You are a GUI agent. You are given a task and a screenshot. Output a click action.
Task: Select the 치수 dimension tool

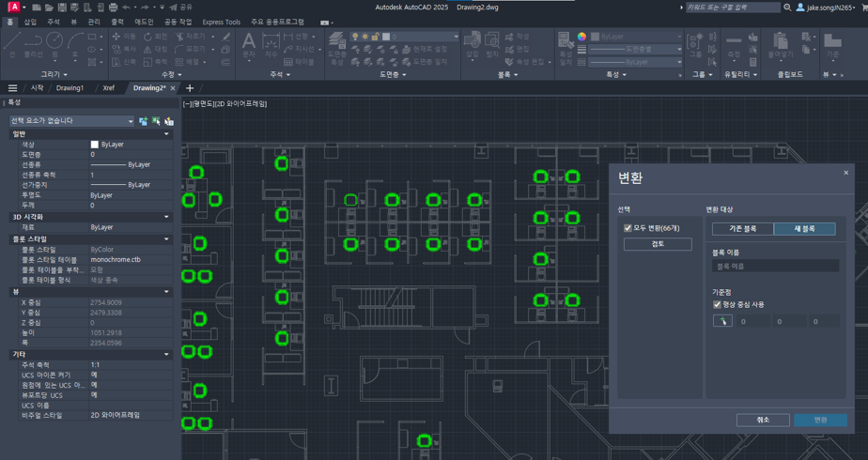coord(271,45)
